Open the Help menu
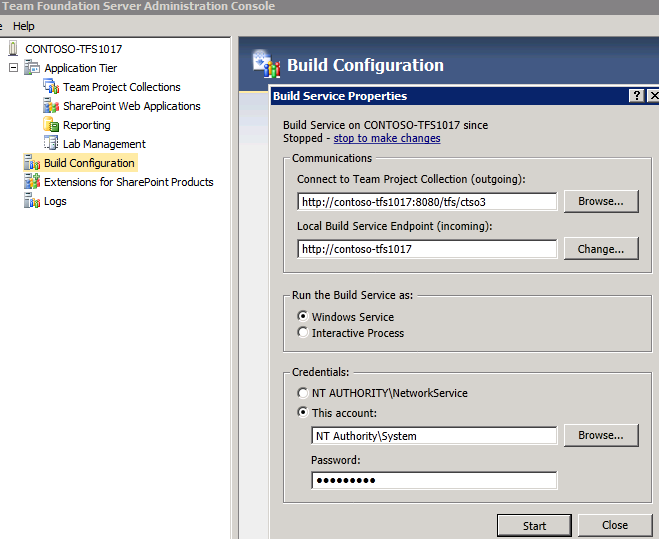The image size is (659, 539). 24,26
